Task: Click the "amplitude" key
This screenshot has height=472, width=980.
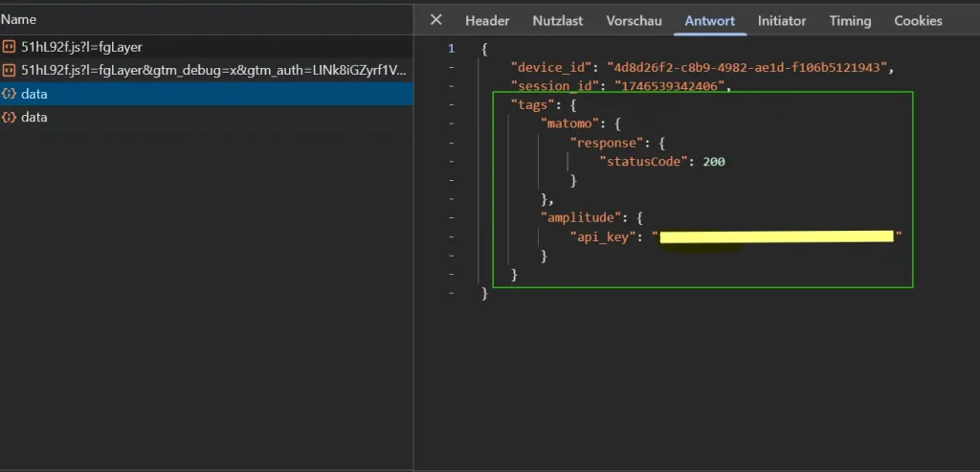Action: [581, 217]
